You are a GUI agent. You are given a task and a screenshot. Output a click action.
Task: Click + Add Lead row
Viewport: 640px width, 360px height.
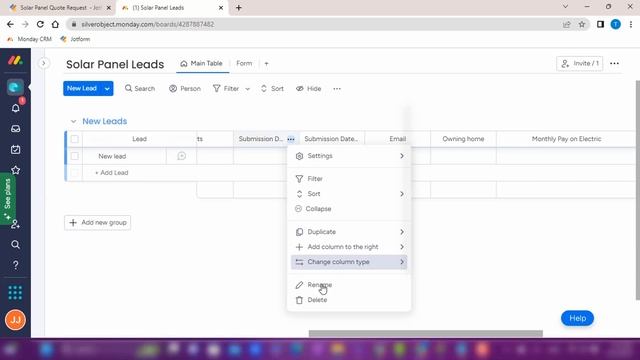tap(112, 173)
